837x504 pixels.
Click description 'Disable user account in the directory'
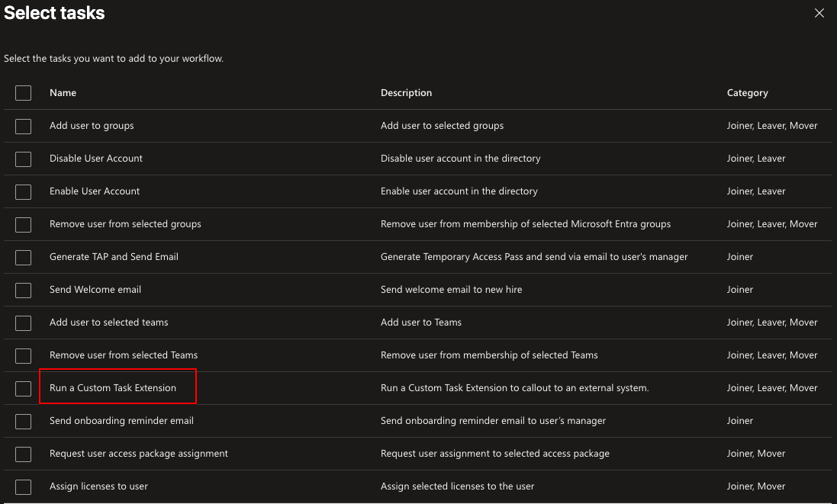461,159
